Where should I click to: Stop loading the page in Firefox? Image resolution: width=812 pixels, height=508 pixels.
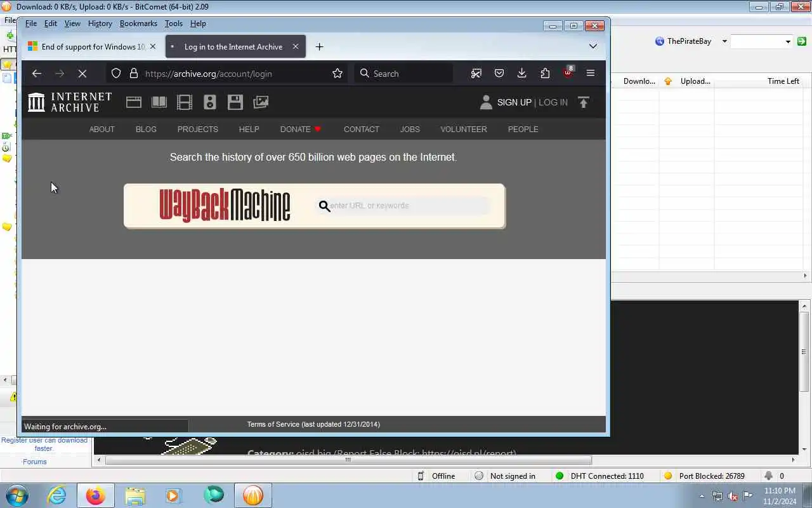[x=82, y=74]
